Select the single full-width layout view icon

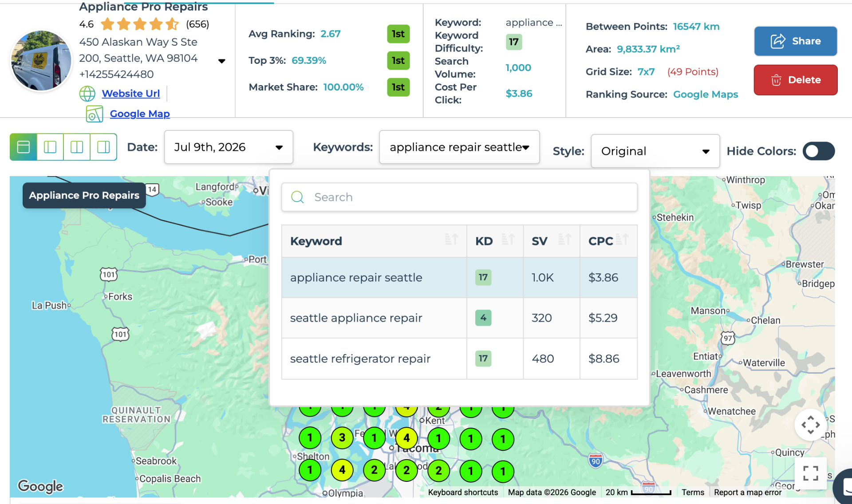[x=24, y=147]
